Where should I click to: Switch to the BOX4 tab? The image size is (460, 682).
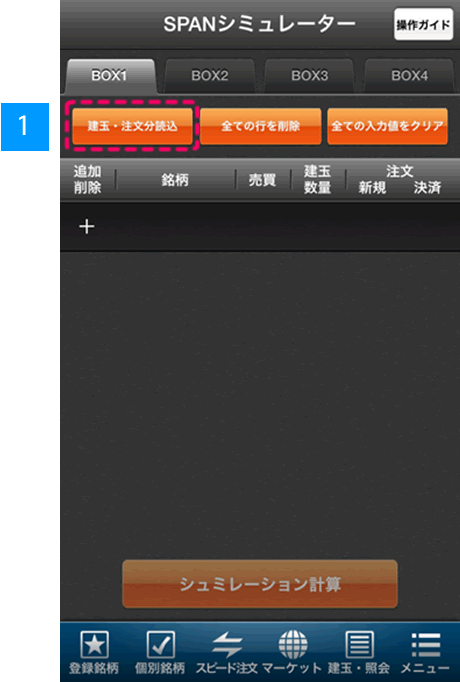tap(409, 76)
